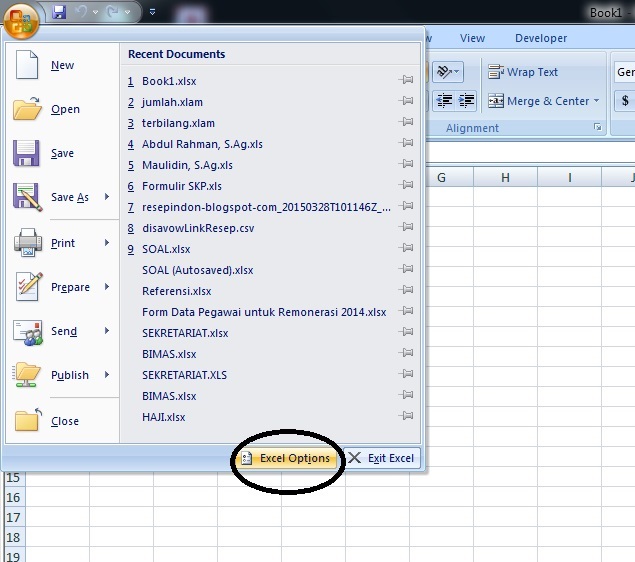The image size is (635, 562).
Task: Toggle the pin for Formulir SKP.xls
Action: point(406,185)
